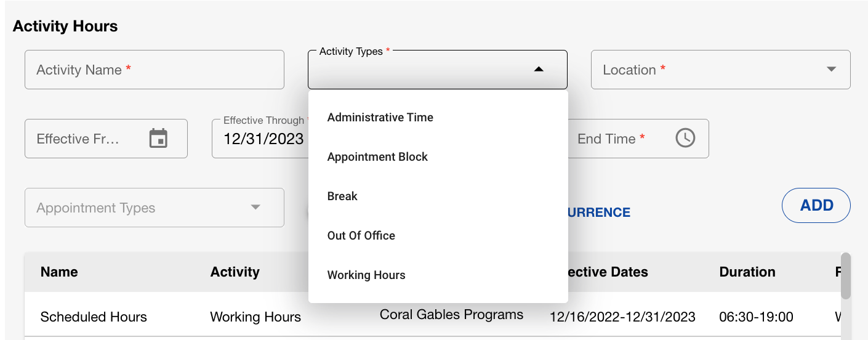Select Working Hours activity type
The height and width of the screenshot is (340, 868).
366,275
